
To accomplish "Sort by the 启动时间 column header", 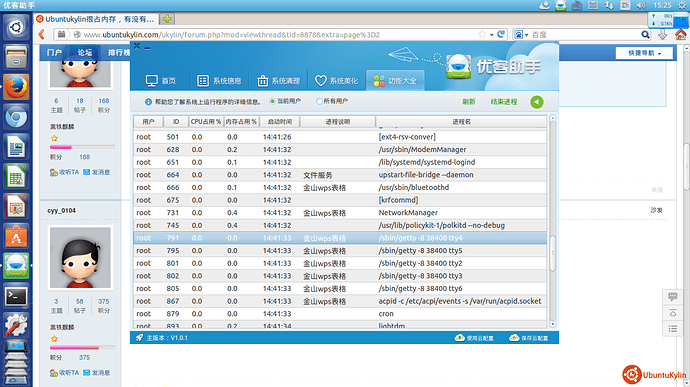I will pos(279,122).
